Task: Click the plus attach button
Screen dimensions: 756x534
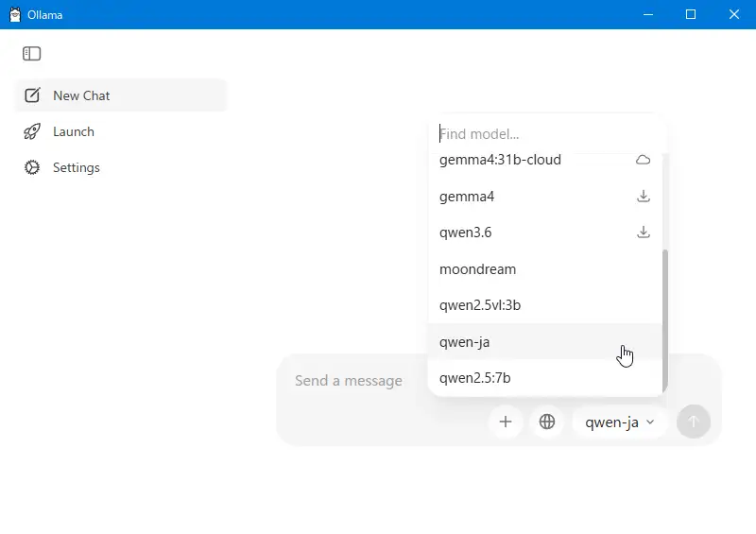Action: [506, 422]
